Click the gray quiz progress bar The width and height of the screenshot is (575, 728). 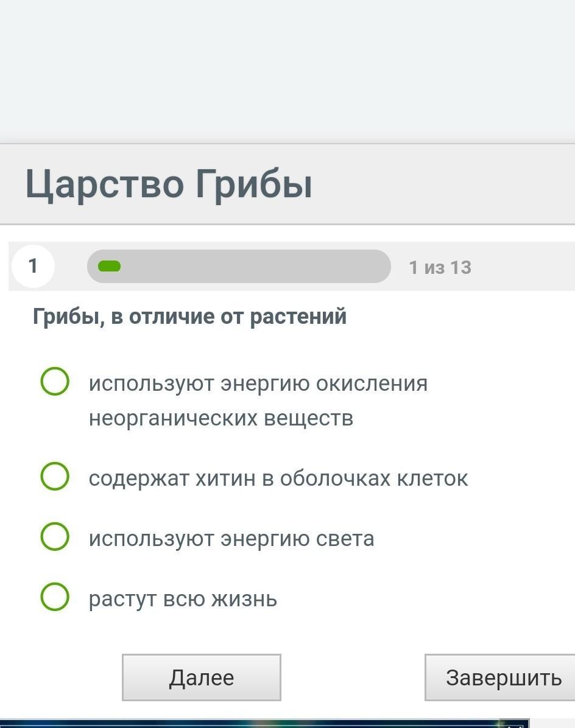tap(239, 266)
